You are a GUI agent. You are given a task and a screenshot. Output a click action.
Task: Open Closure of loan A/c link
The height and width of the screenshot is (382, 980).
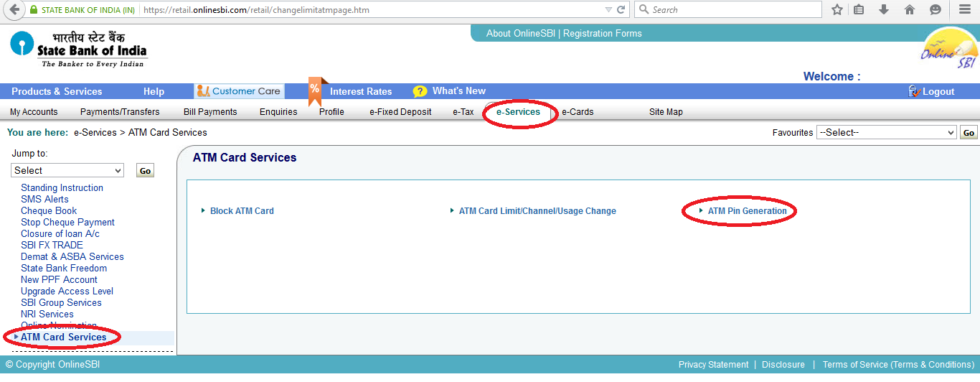[x=60, y=234]
